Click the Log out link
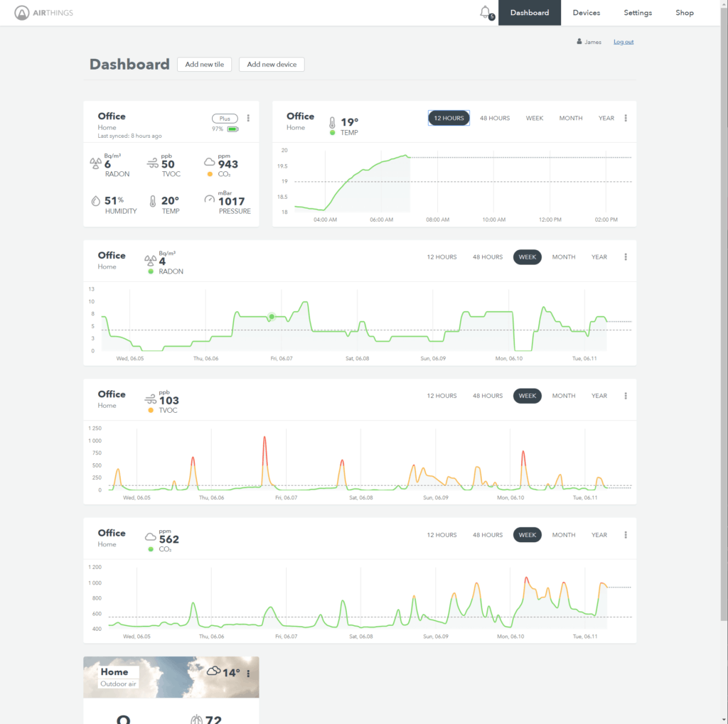The width and height of the screenshot is (728, 724). click(623, 42)
